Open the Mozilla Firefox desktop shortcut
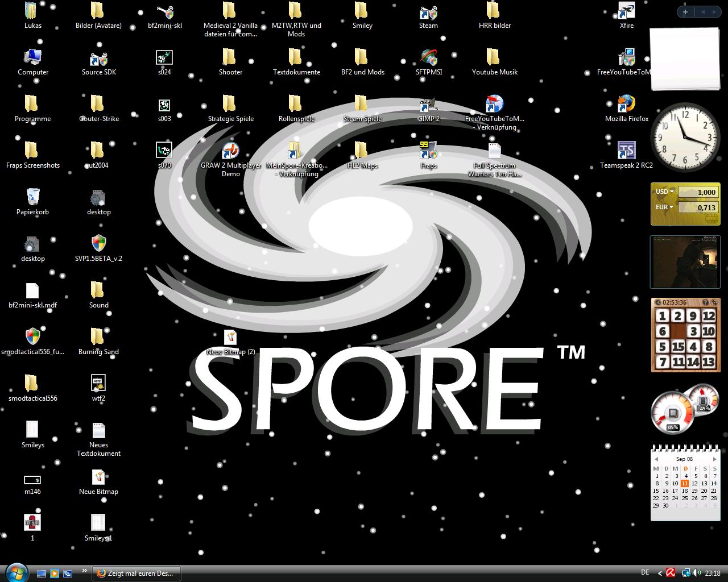The width and height of the screenshot is (728, 582). [626, 105]
